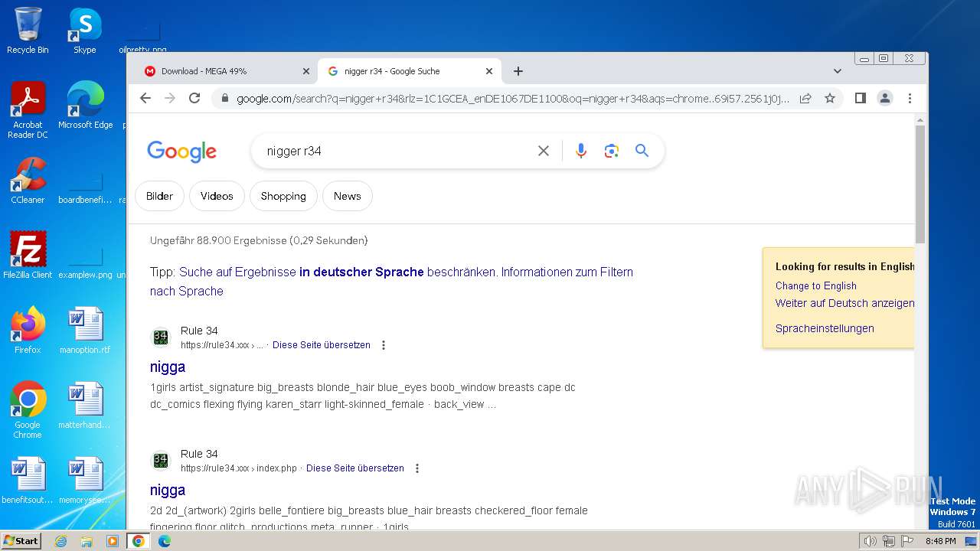
Task: Open Microsoft Edge desktop shortcut
Action: pos(85,105)
